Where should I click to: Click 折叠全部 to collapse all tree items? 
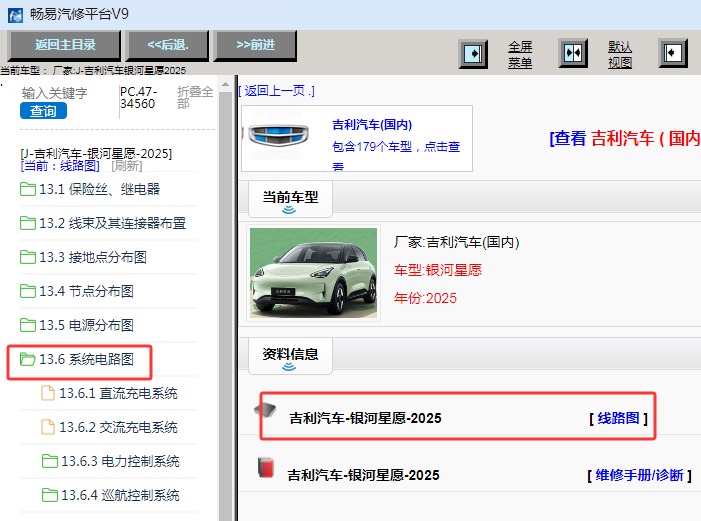tap(195, 97)
